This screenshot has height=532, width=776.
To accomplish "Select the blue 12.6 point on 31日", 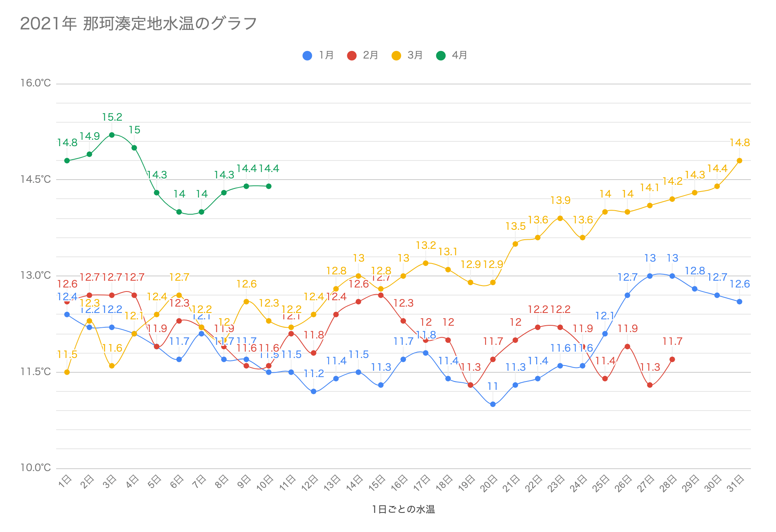I will pos(739,301).
